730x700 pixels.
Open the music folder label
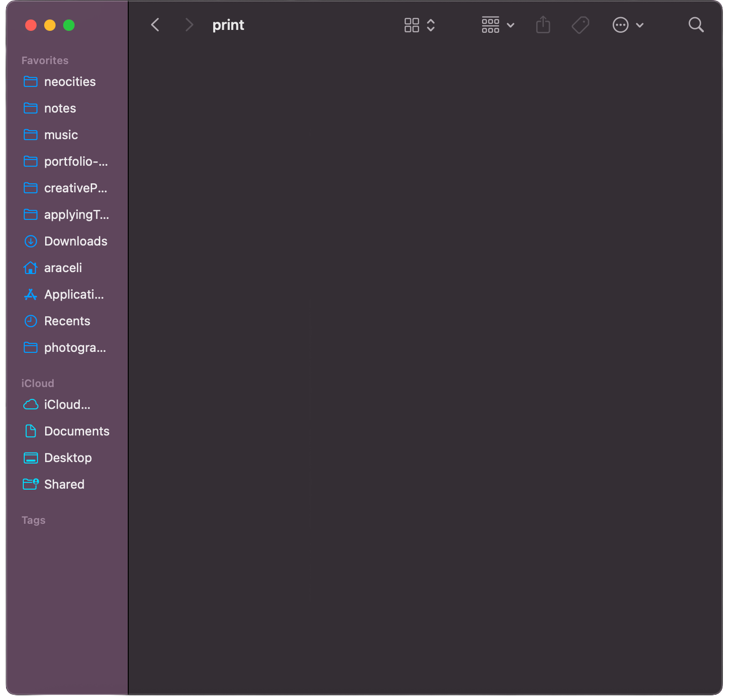click(61, 135)
